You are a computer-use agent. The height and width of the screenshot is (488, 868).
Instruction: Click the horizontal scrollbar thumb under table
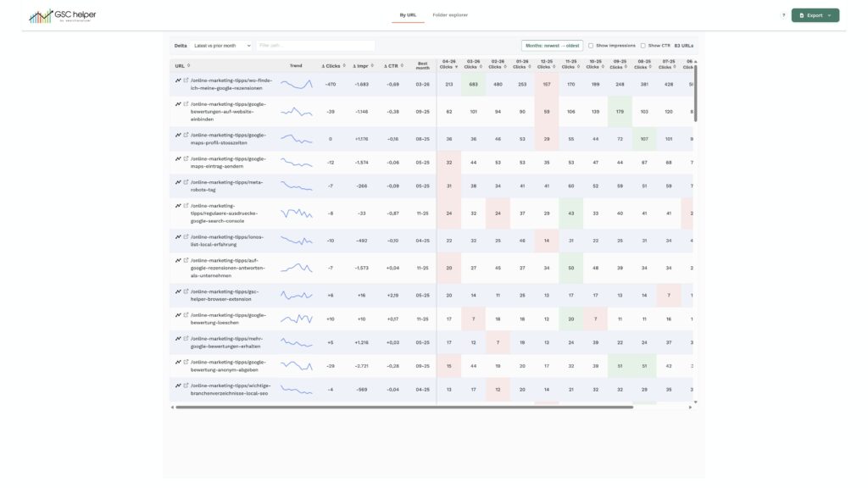(404, 408)
